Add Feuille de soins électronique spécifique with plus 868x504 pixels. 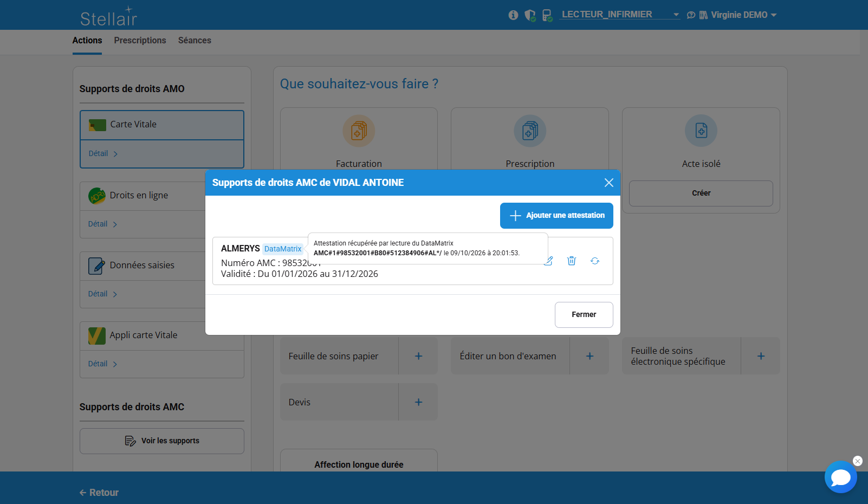click(761, 356)
